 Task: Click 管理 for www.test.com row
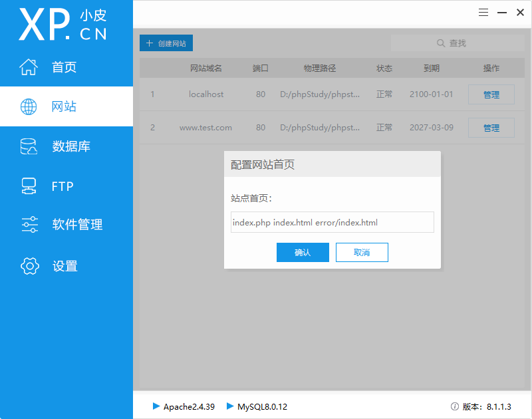[491, 128]
